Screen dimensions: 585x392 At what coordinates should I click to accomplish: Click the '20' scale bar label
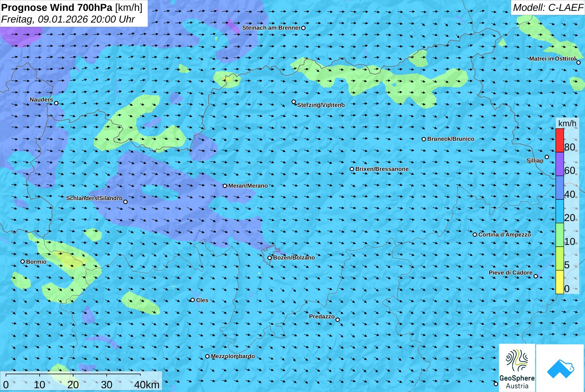click(73, 384)
